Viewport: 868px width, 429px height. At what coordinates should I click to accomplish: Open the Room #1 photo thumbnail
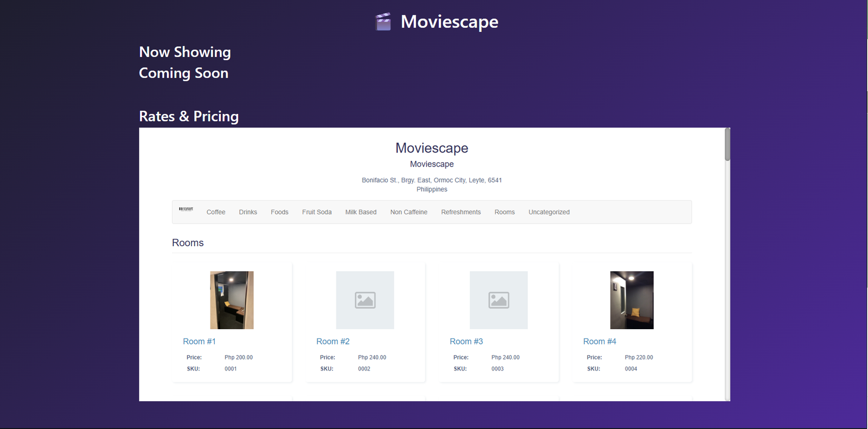232,300
